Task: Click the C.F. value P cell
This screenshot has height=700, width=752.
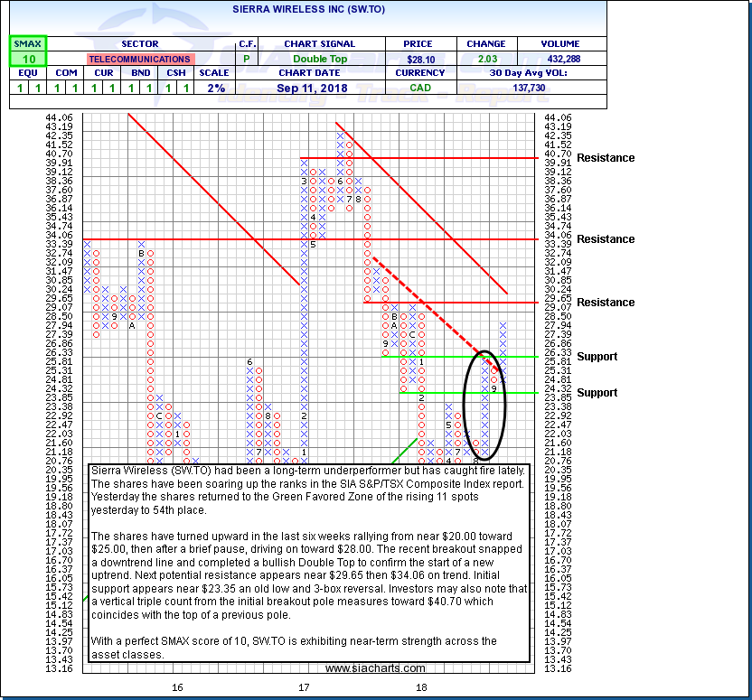Action: click(248, 58)
